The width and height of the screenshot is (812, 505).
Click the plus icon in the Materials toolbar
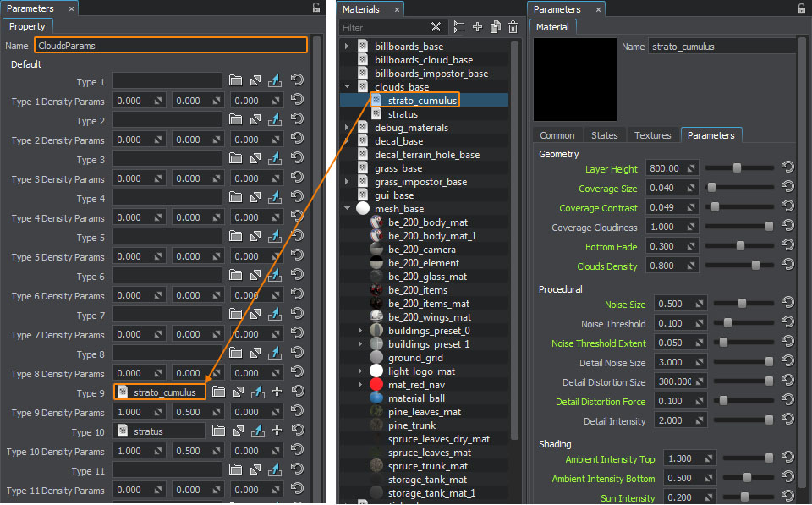point(477,27)
